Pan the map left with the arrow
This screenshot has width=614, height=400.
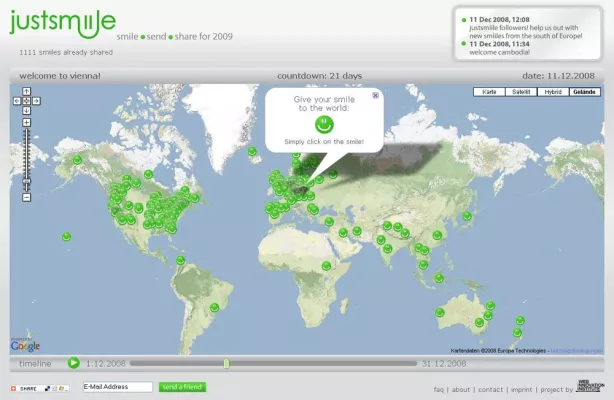point(17,101)
